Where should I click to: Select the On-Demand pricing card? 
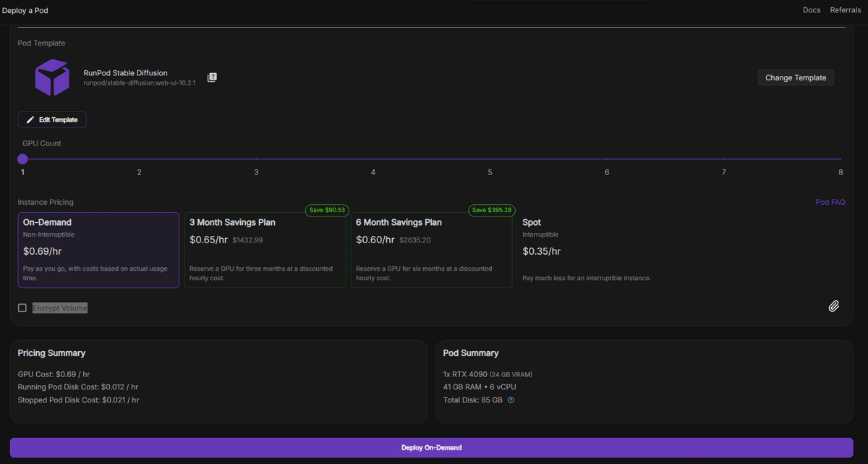(98, 250)
